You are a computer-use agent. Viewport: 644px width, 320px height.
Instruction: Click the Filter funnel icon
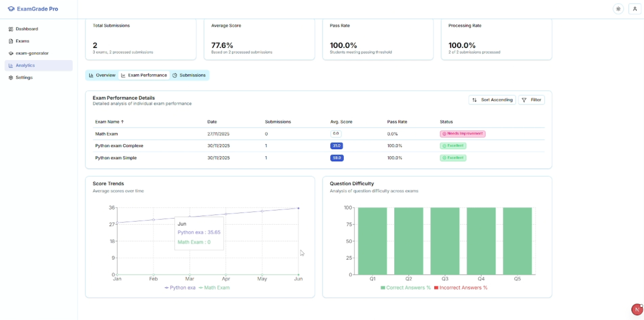524,100
